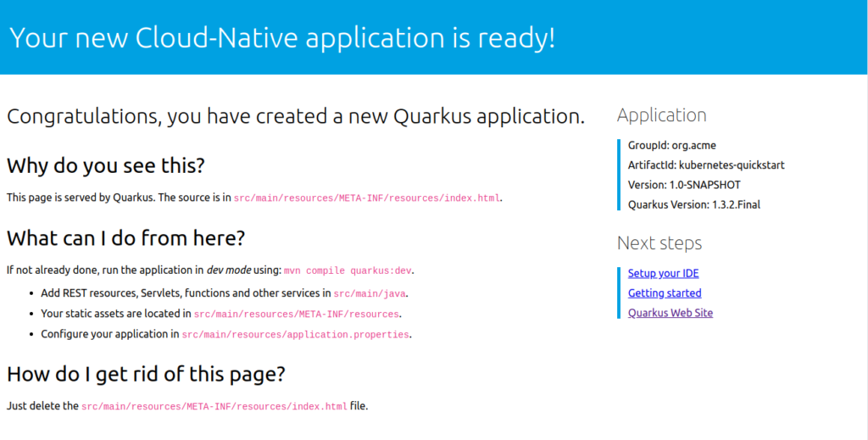
Task: Click the 'src/main/java' code path
Action: coord(370,293)
